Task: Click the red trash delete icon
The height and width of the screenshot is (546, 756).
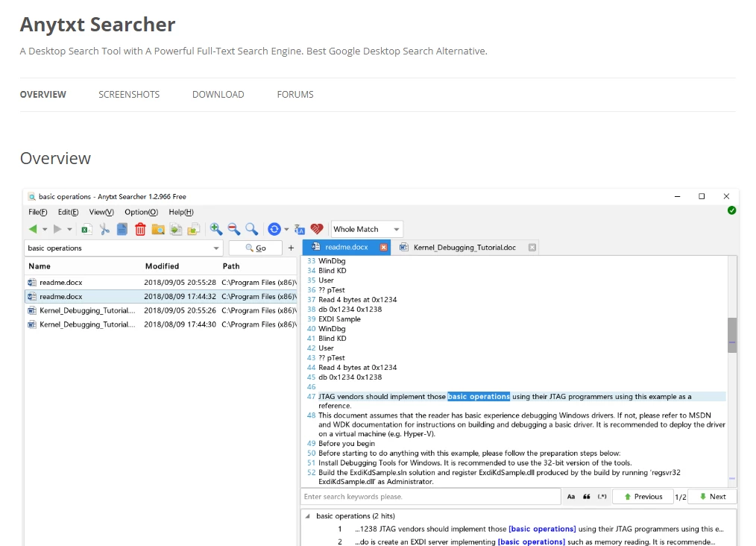Action: (x=140, y=229)
